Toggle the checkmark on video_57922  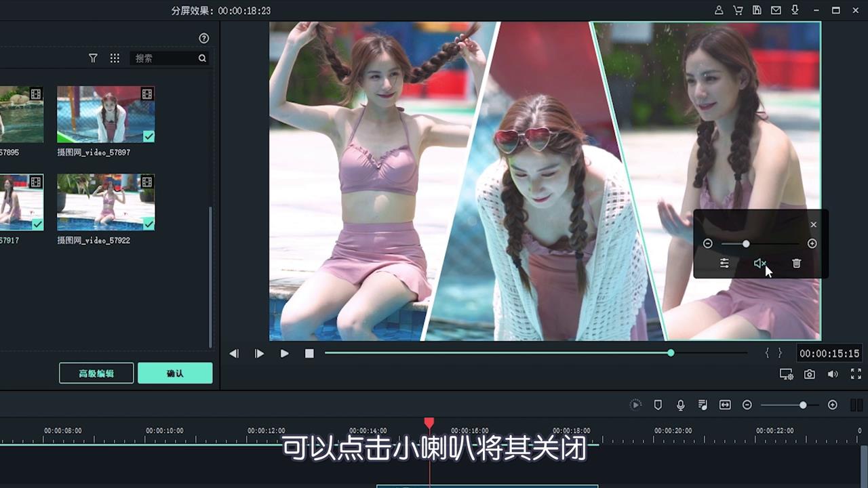pos(149,224)
